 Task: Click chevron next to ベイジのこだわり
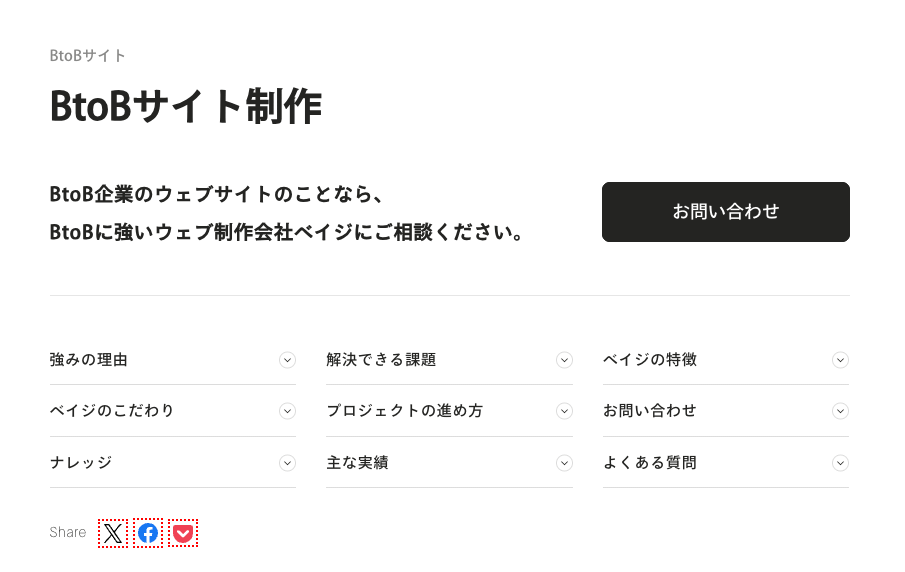coord(287,411)
